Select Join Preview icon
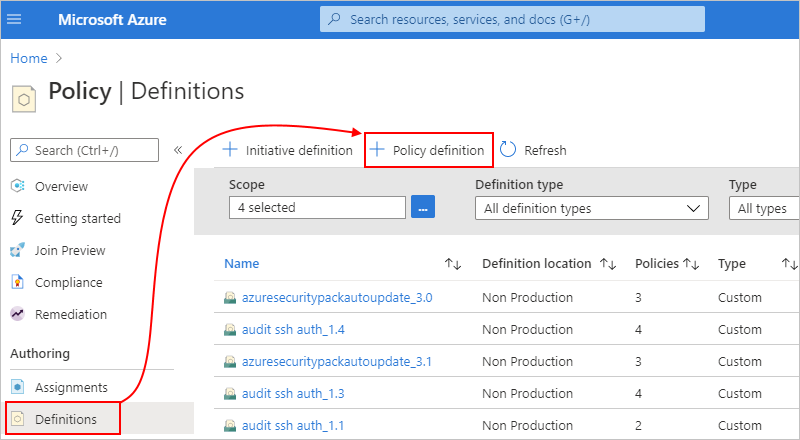The height and width of the screenshot is (440, 800). [x=17, y=251]
